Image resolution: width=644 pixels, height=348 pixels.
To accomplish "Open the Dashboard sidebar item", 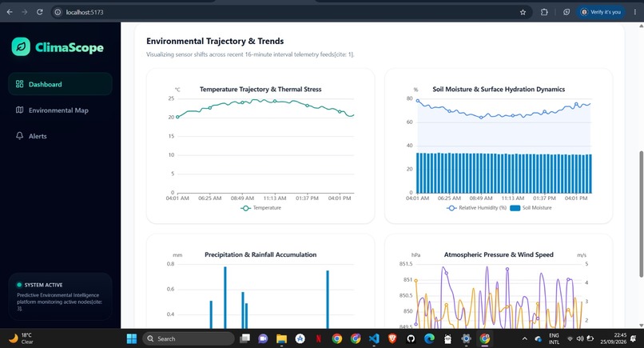I will click(x=60, y=84).
